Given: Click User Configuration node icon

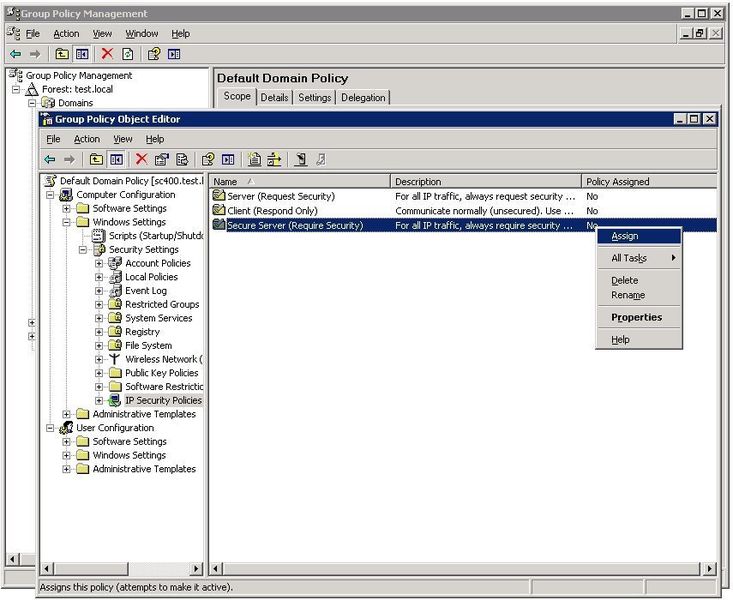Looking at the screenshot, I should coord(66,427).
